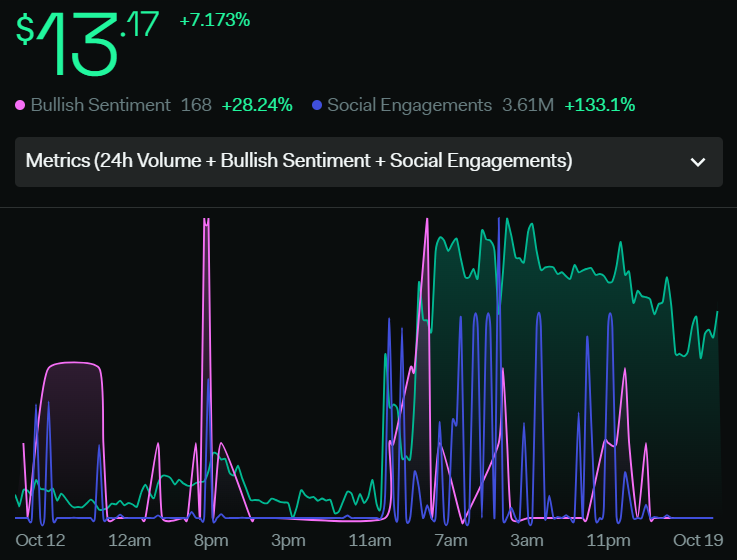Screen dimensions: 737x560
Task: Click the 11am axis label
Action: (x=369, y=540)
